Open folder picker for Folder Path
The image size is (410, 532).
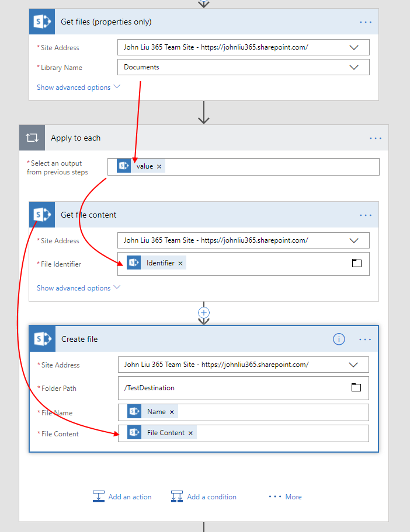point(356,387)
